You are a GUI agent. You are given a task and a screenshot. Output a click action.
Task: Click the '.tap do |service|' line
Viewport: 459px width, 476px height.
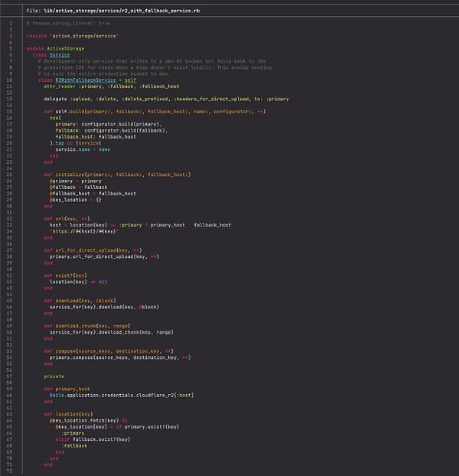pyautogui.click(x=75, y=143)
